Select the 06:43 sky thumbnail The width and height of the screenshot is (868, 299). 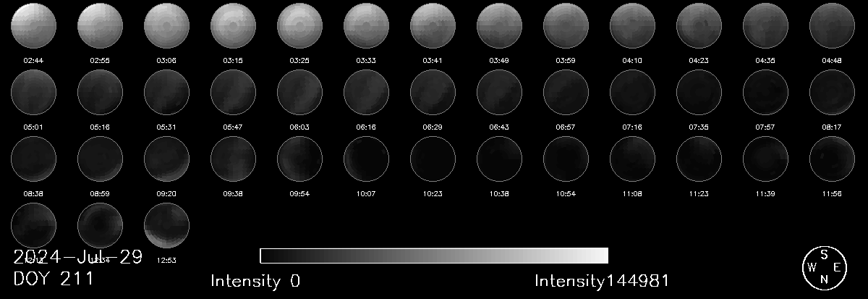pos(499,93)
